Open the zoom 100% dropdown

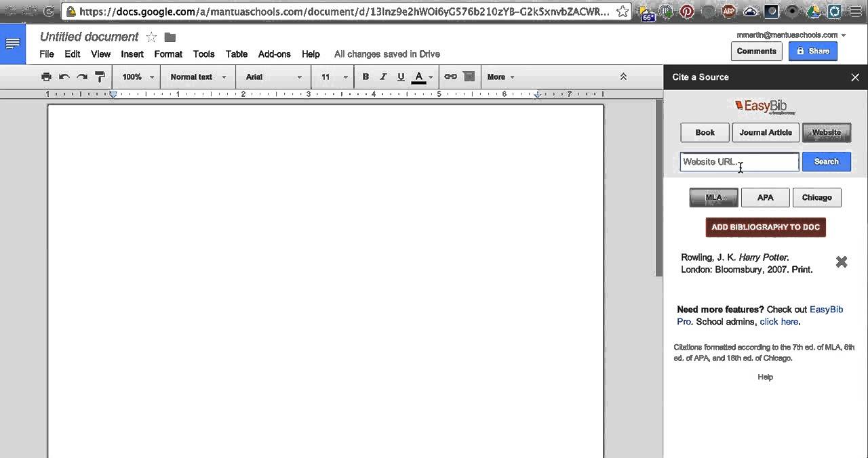[138, 77]
